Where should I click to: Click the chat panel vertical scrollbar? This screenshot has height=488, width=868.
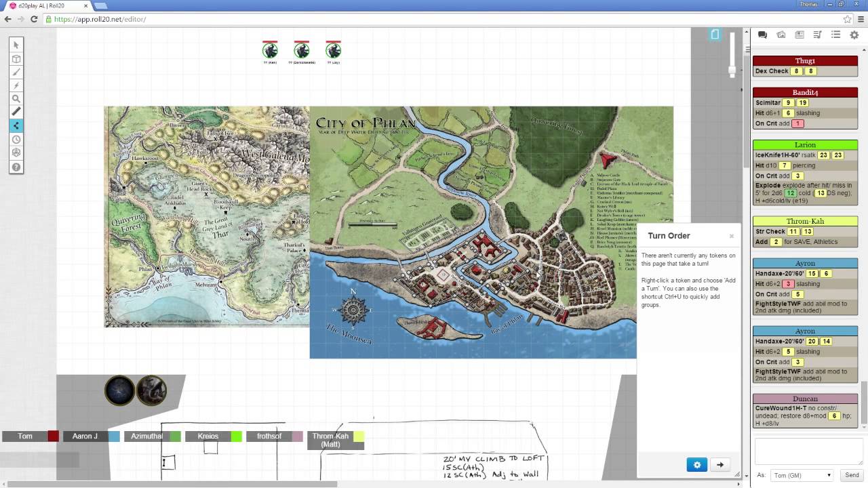click(864, 405)
